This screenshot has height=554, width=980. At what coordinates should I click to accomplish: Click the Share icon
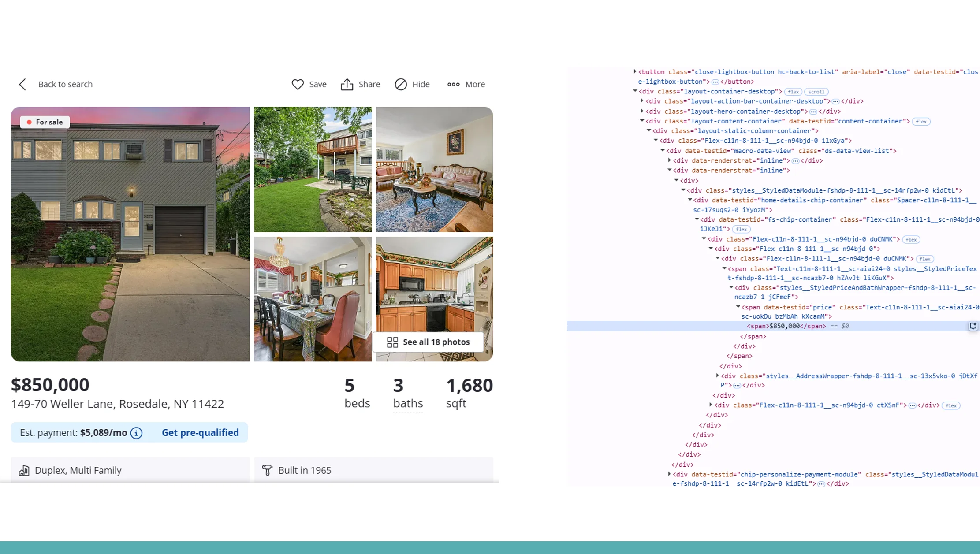click(348, 84)
